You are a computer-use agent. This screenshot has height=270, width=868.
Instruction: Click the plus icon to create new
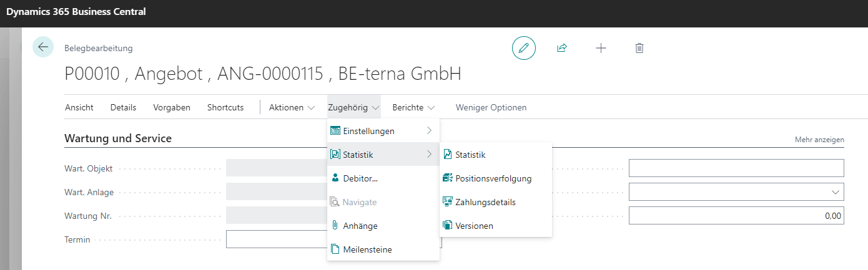point(601,48)
